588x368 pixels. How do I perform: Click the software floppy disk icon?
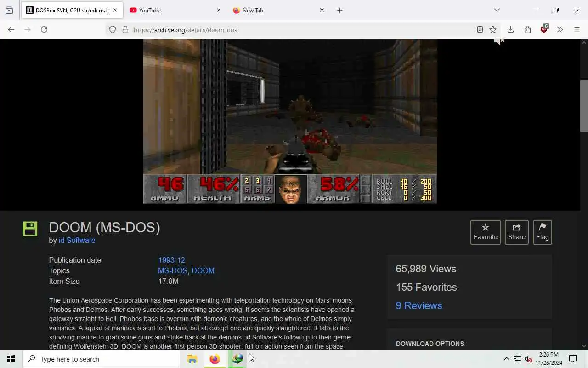point(30,229)
